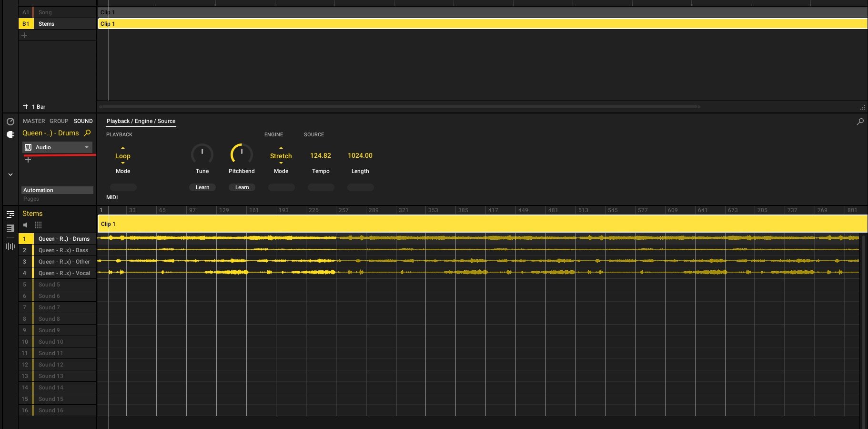Screen dimensions: 868x429
Task: Open the list view icon in editor sidebar
Action: (10, 229)
